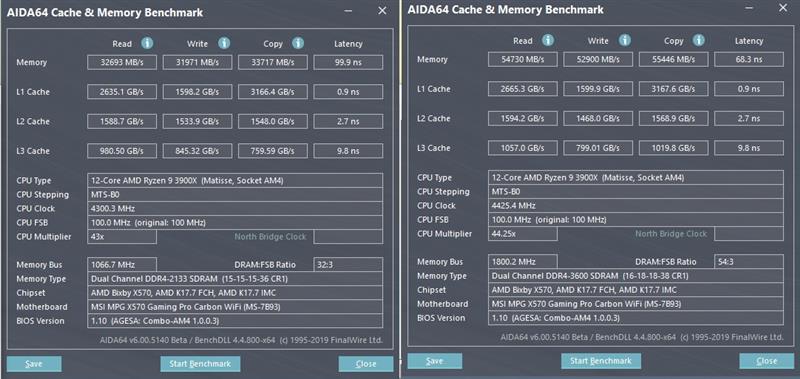
Task: Select L1 Cache Read 2665.3 GB/s
Action: tap(523, 89)
